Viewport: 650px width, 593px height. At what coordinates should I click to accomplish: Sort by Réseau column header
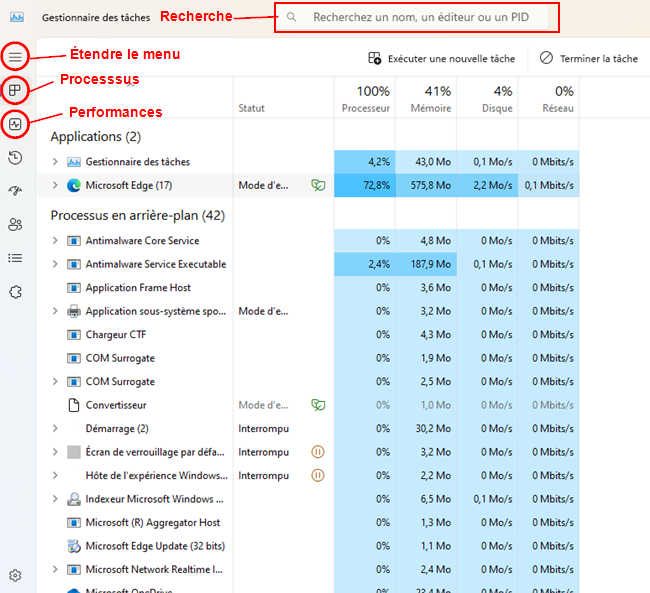[549, 99]
